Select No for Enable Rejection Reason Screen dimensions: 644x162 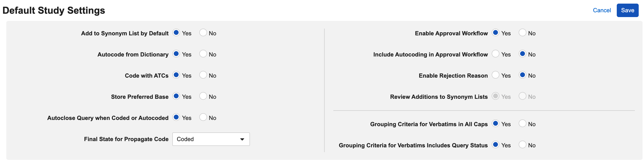pyautogui.click(x=522, y=75)
